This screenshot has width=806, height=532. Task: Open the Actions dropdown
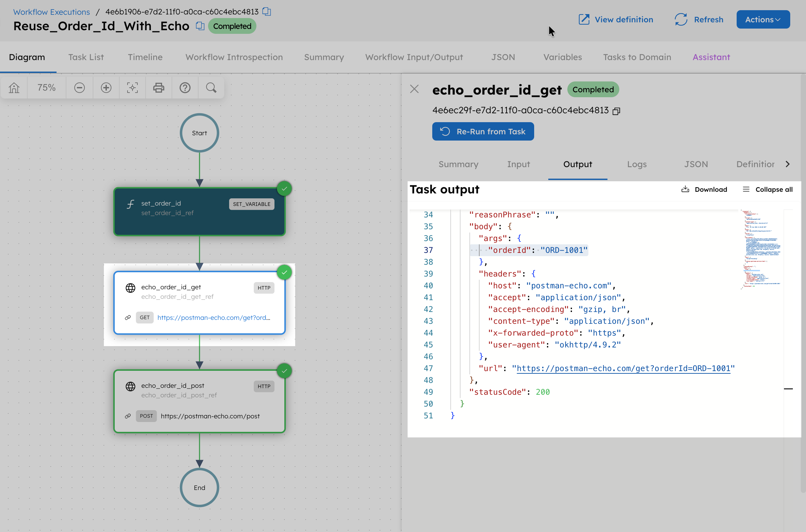pyautogui.click(x=763, y=19)
